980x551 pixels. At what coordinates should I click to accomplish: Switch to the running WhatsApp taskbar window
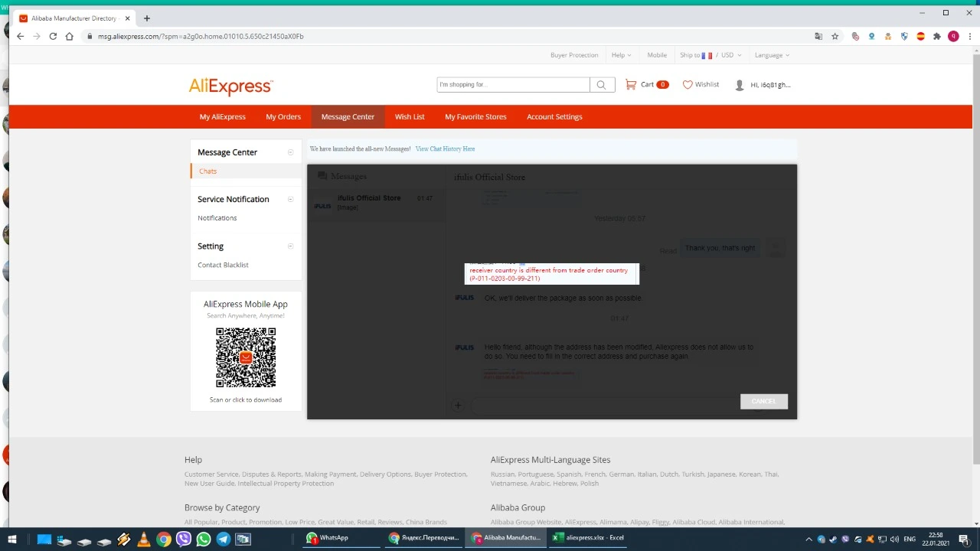(342, 538)
